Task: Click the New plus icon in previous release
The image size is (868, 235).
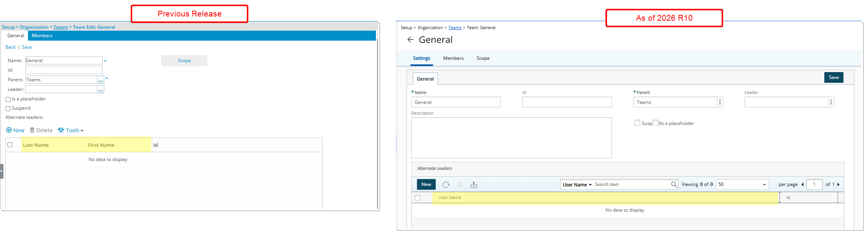Action: coord(9,130)
